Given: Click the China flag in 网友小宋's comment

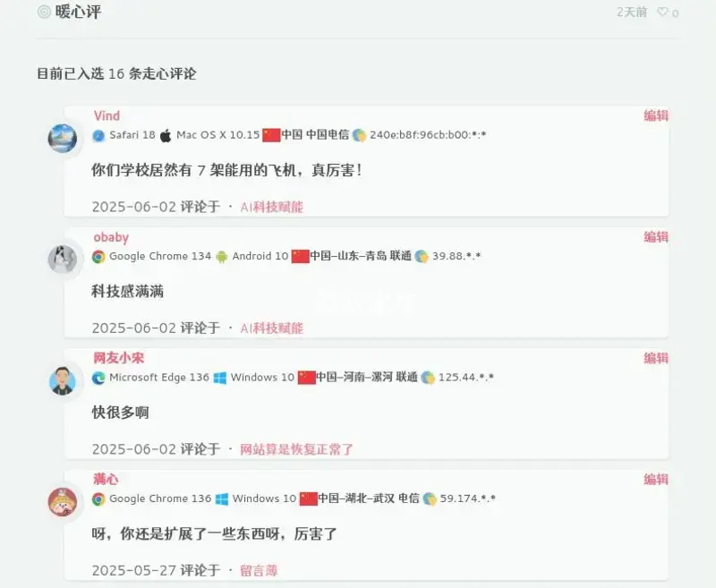Looking at the screenshot, I should (306, 378).
